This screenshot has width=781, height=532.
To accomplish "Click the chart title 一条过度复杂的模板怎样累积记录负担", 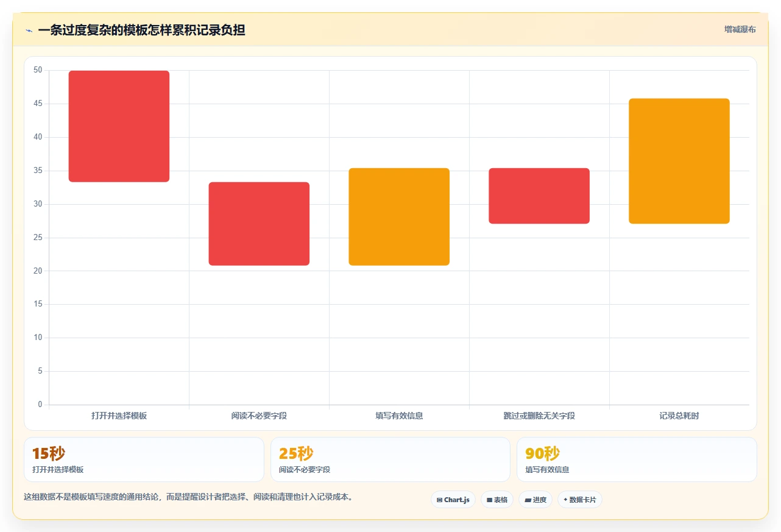I will click(141, 30).
